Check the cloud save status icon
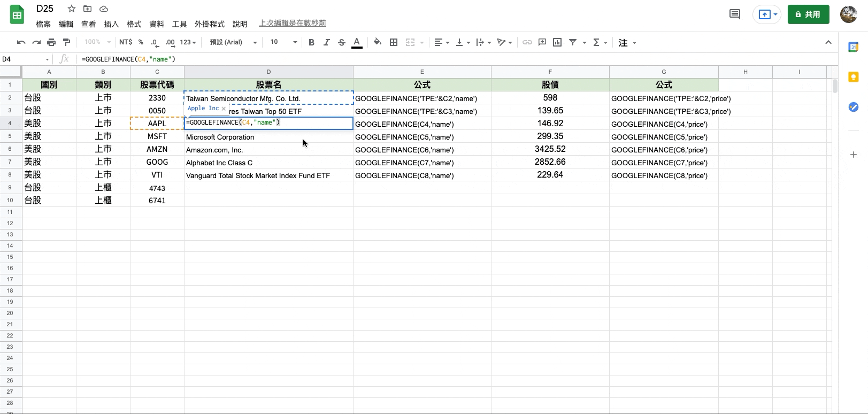 [x=104, y=9]
